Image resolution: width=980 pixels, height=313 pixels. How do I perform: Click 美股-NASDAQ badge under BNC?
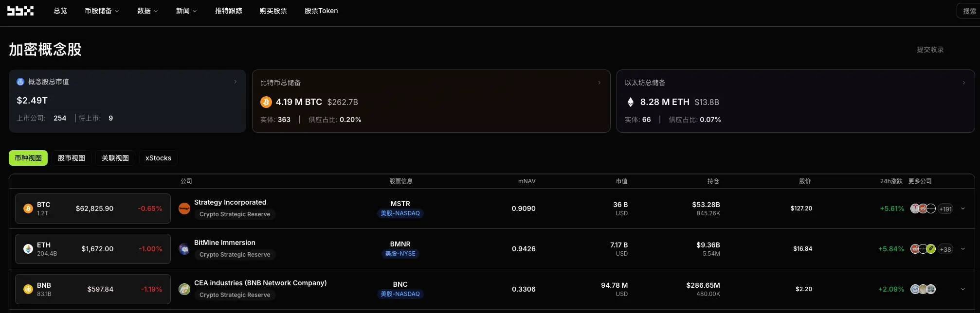[x=400, y=294]
